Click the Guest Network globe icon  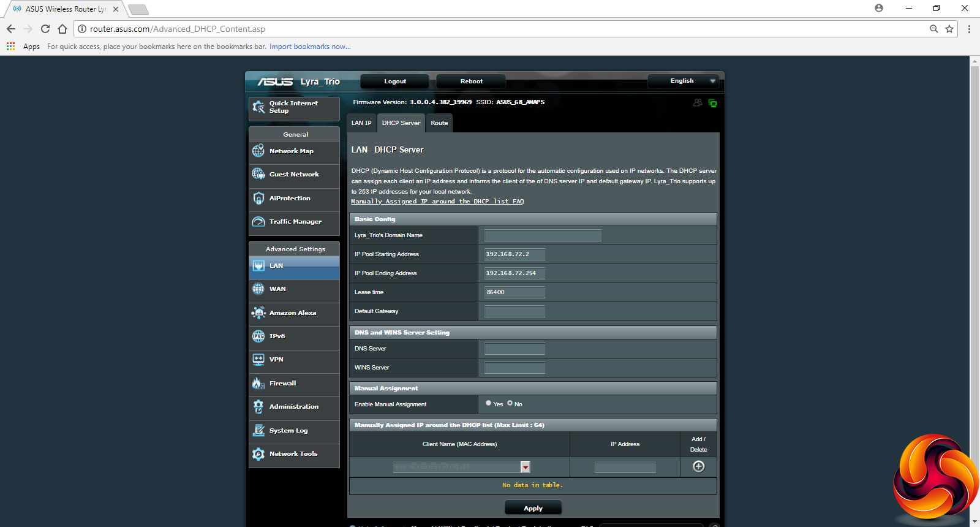coord(258,175)
